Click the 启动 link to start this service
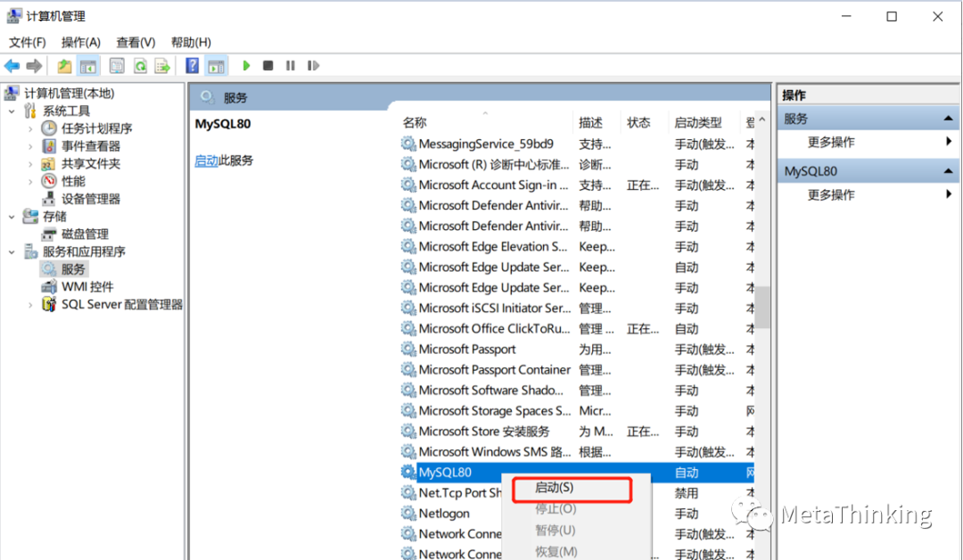 (206, 161)
